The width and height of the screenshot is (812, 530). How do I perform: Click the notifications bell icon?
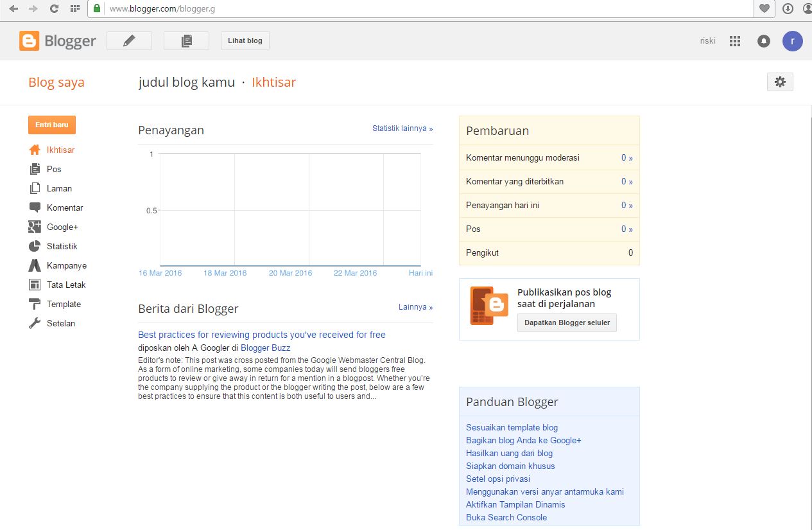pos(763,41)
